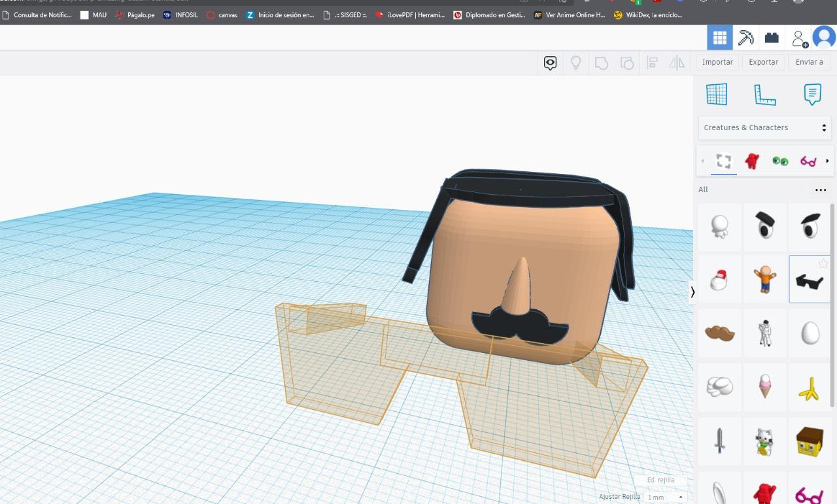Select the Notes tool icon
This screenshot has width=837, height=504.
pos(812,95)
